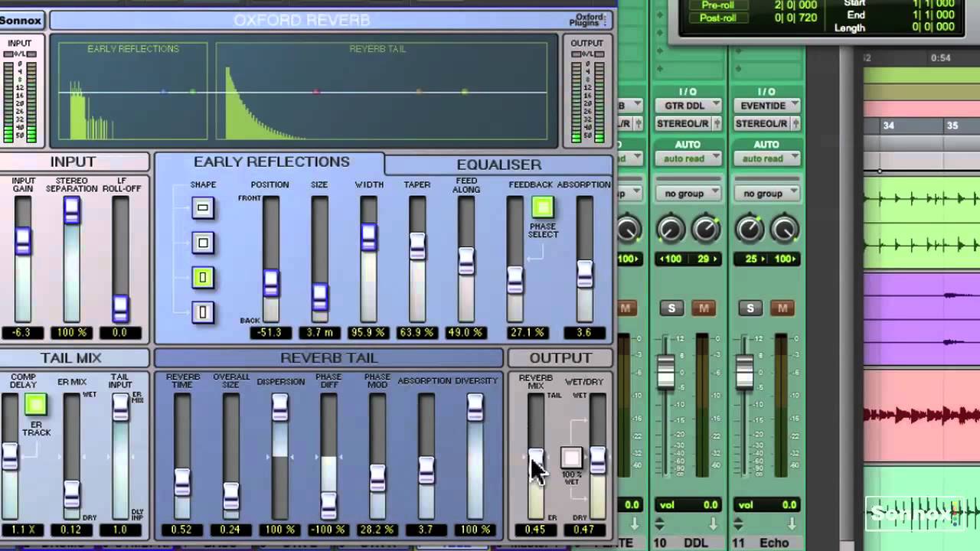980x551 pixels.
Task: Open the Echo track's no group dropdown
Action: click(x=766, y=194)
